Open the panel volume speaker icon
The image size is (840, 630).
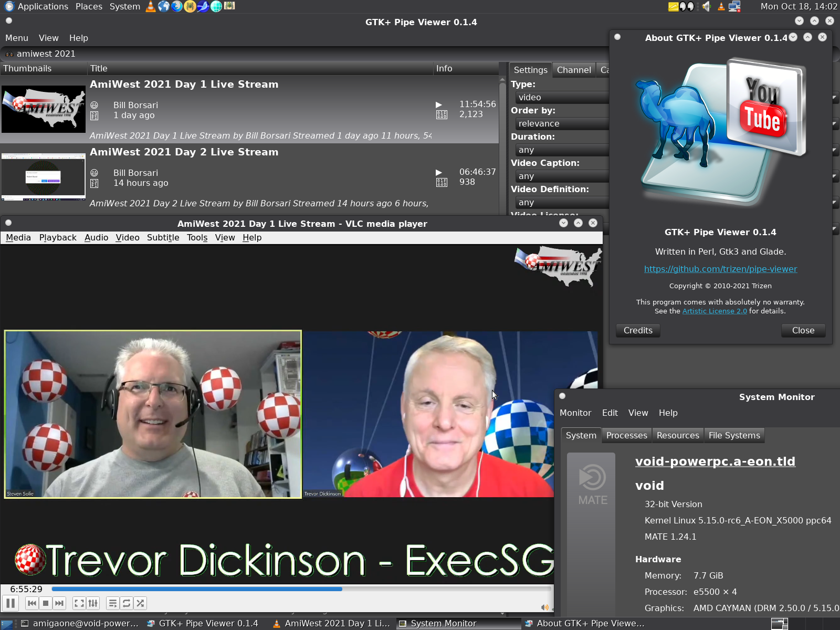click(707, 6)
